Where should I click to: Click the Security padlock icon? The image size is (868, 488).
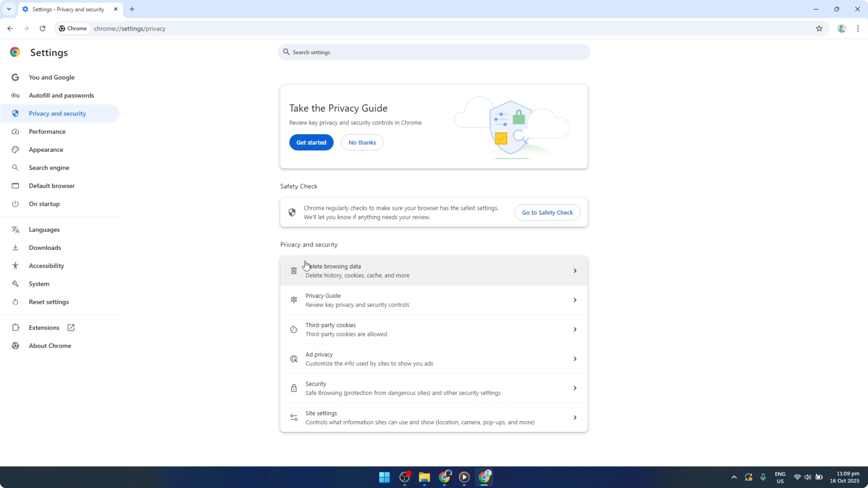(293, 388)
